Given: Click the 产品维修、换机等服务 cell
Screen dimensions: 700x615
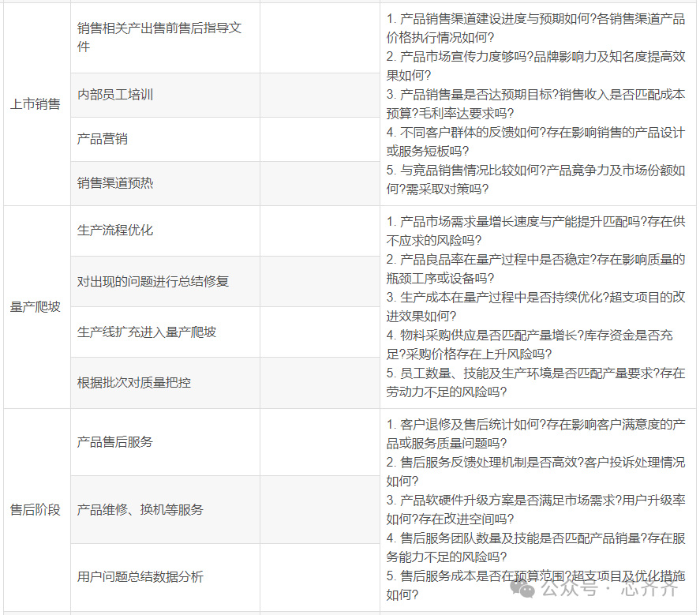Looking at the screenshot, I should [x=140, y=510].
